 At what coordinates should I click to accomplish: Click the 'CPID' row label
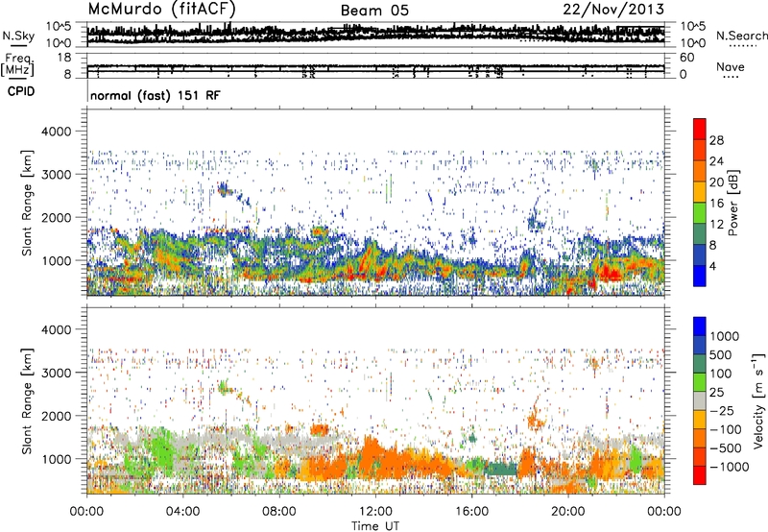click(21, 91)
